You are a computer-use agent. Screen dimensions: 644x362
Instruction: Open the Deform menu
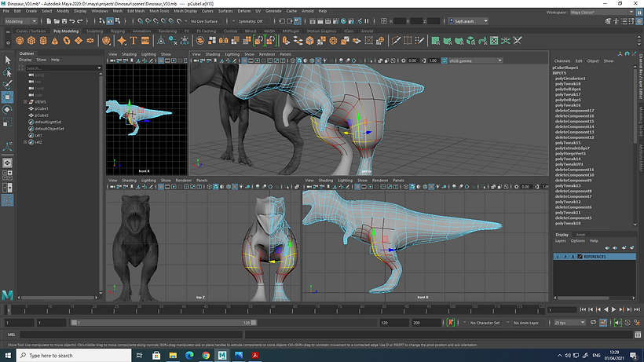(x=244, y=11)
